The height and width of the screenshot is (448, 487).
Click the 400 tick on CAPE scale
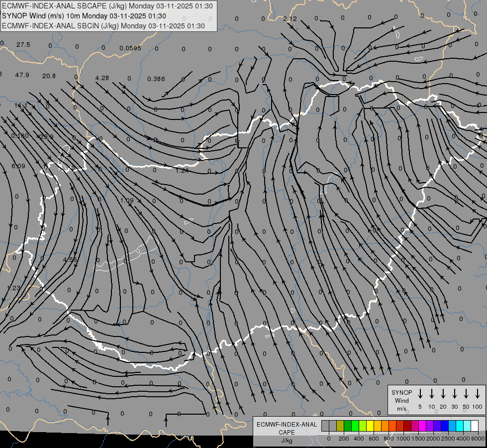tap(359, 439)
